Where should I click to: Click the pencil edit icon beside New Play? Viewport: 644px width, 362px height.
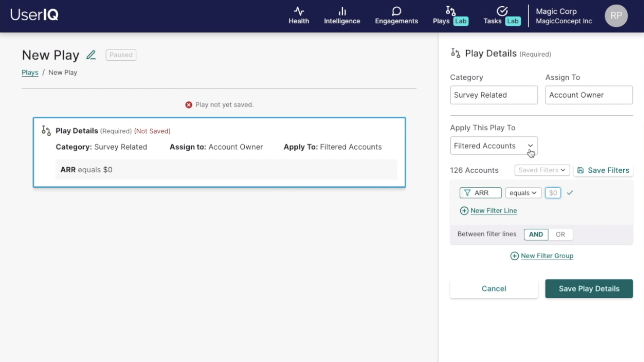click(x=91, y=55)
